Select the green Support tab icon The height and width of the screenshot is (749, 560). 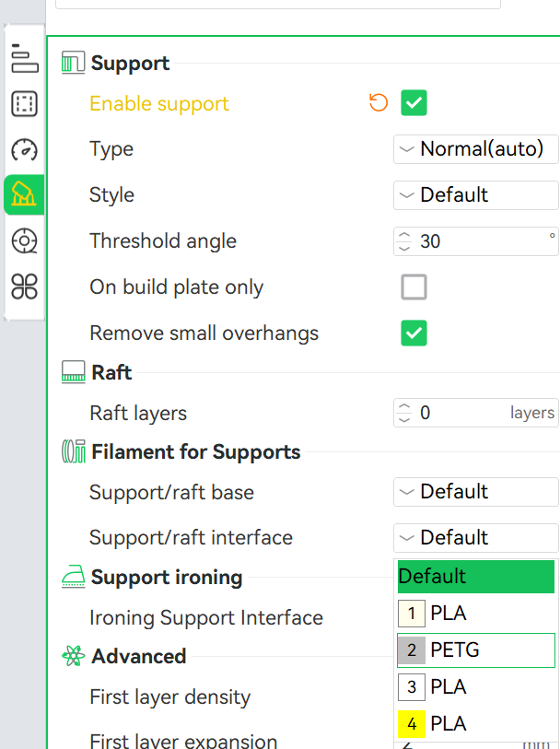click(x=24, y=194)
